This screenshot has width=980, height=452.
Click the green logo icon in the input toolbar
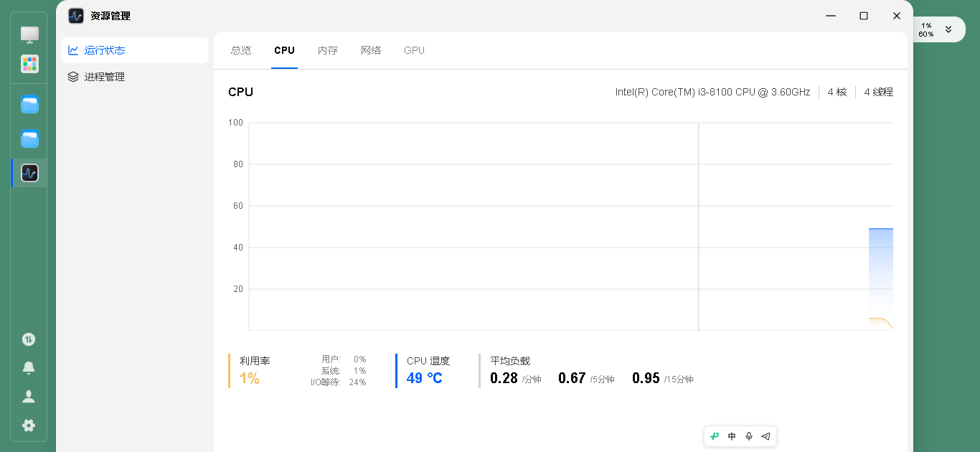point(715,436)
